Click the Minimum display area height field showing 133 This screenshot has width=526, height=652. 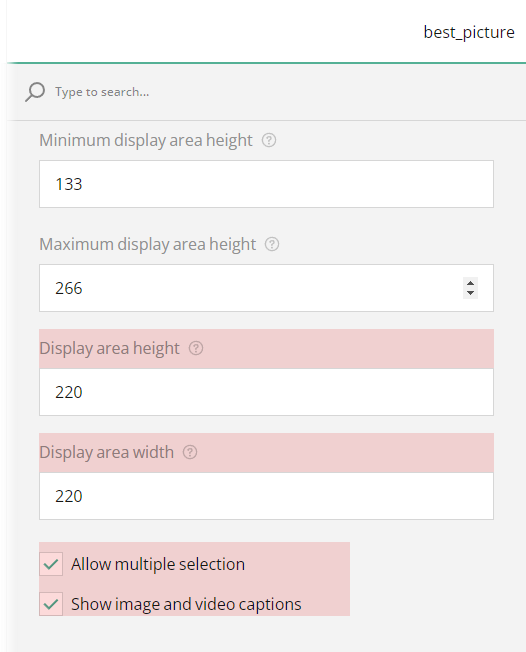pyautogui.click(x=267, y=184)
